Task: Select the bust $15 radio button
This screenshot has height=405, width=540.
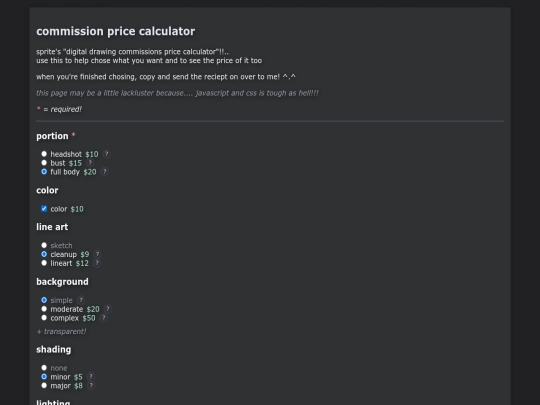Action: pyautogui.click(x=44, y=163)
